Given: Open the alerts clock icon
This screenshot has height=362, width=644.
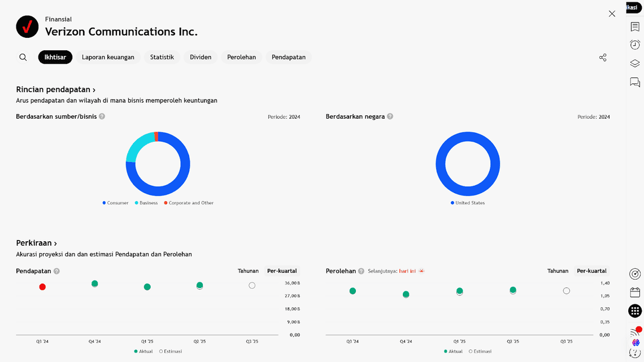Looking at the screenshot, I should tap(635, 45).
